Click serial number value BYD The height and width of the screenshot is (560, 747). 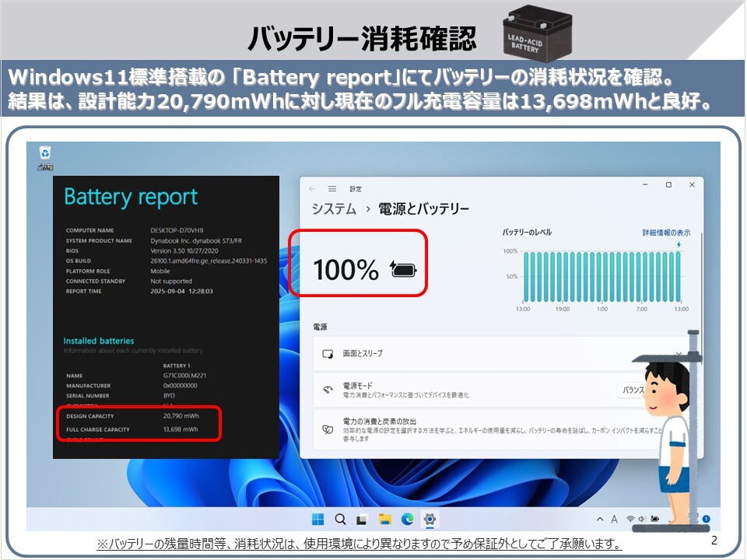(x=169, y=396)
